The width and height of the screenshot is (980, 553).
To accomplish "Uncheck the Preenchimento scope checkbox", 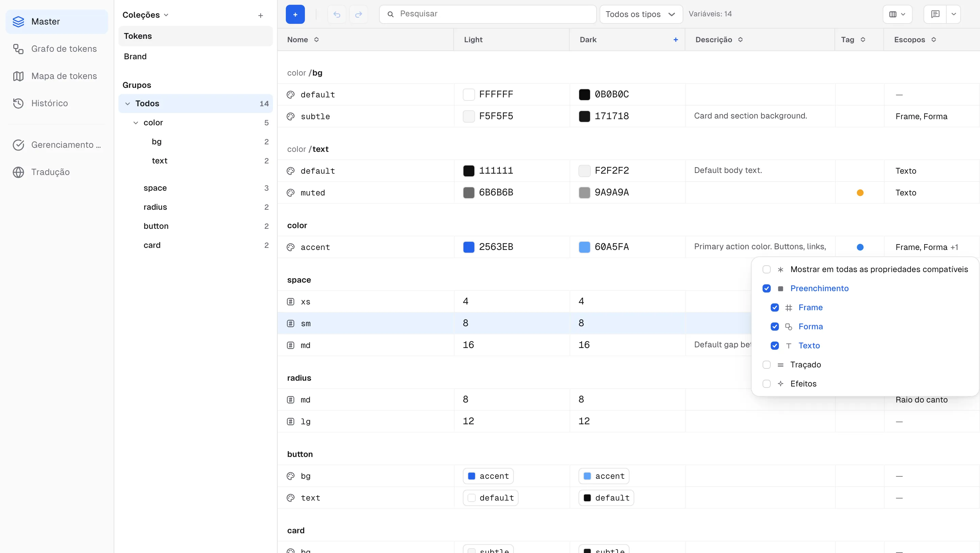I will pos(767,288).
